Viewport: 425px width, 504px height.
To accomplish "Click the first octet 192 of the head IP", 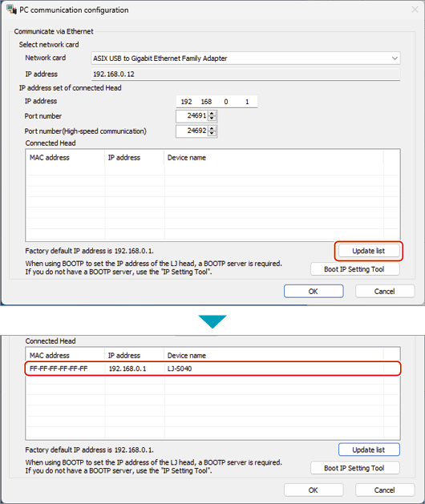I will coord(186,102).
